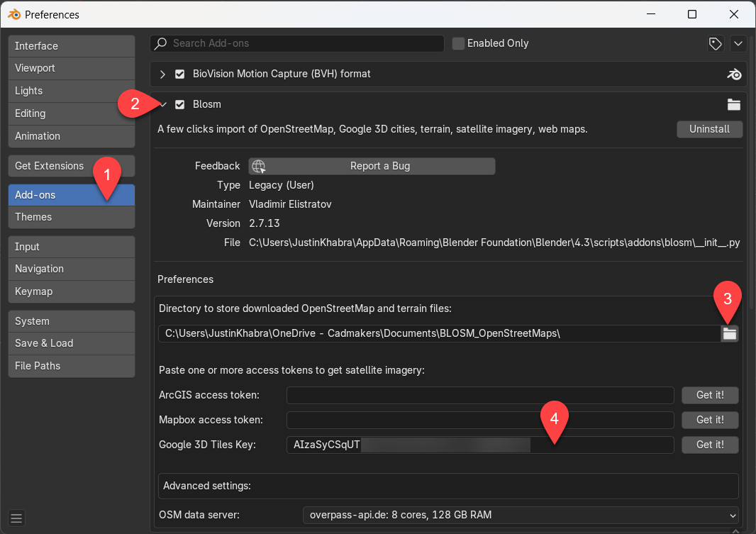Click the Advanced settings label

point(207,486)
